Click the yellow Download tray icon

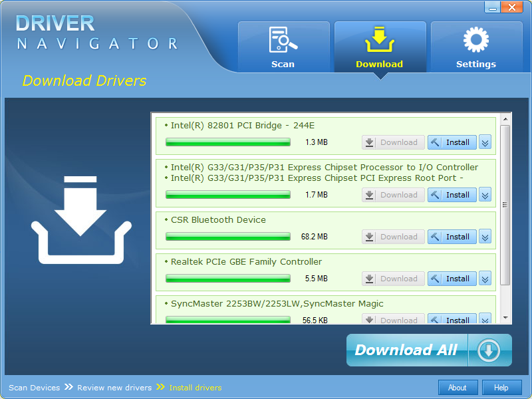pos(380,39)
